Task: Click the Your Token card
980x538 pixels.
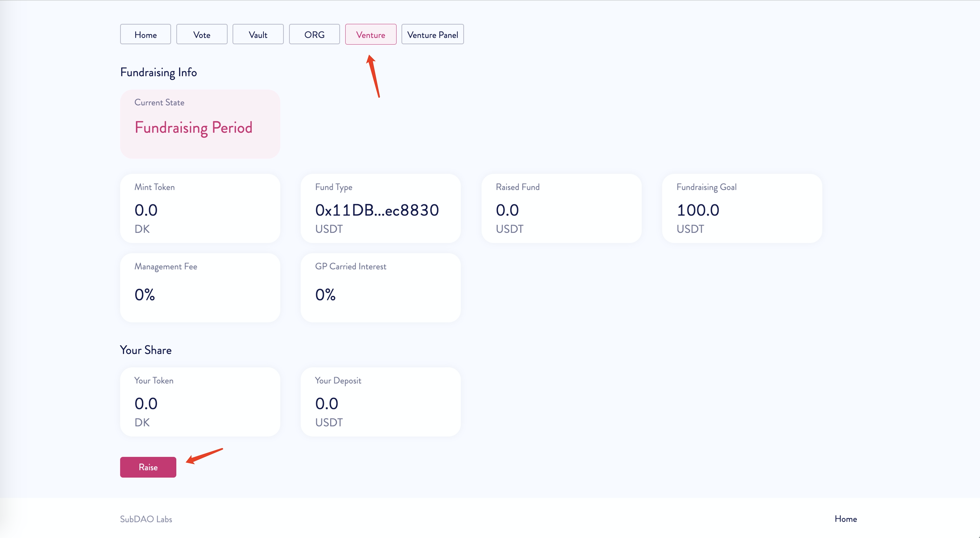Action: [200, 402]
